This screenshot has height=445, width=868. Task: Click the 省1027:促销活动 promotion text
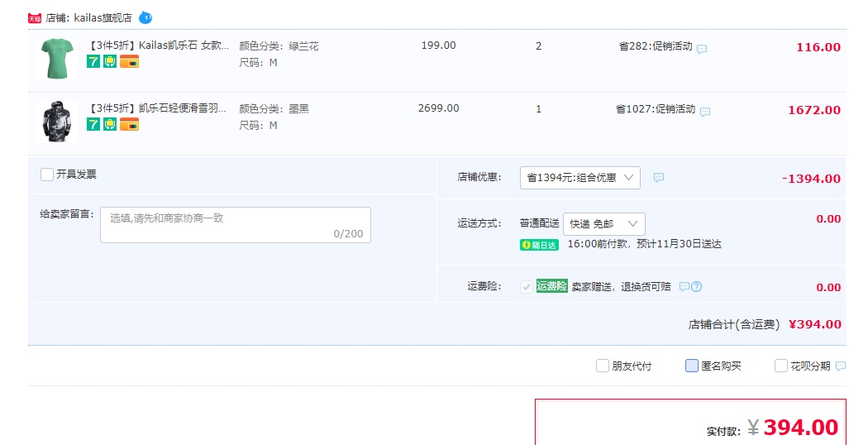click(x=656, y=109)
